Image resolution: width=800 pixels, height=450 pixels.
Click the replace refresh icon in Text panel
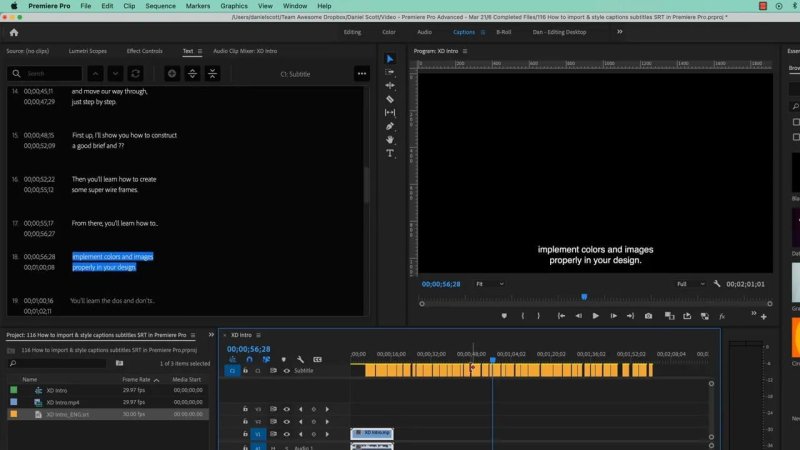[x=135, y=73]
